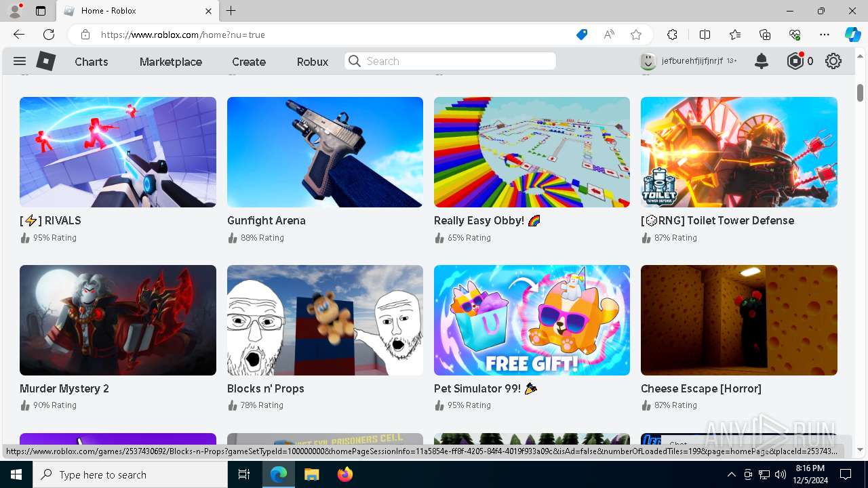The image size is (868, 488).
Task: Open Task View on taskbar
Action: (244, 474)
